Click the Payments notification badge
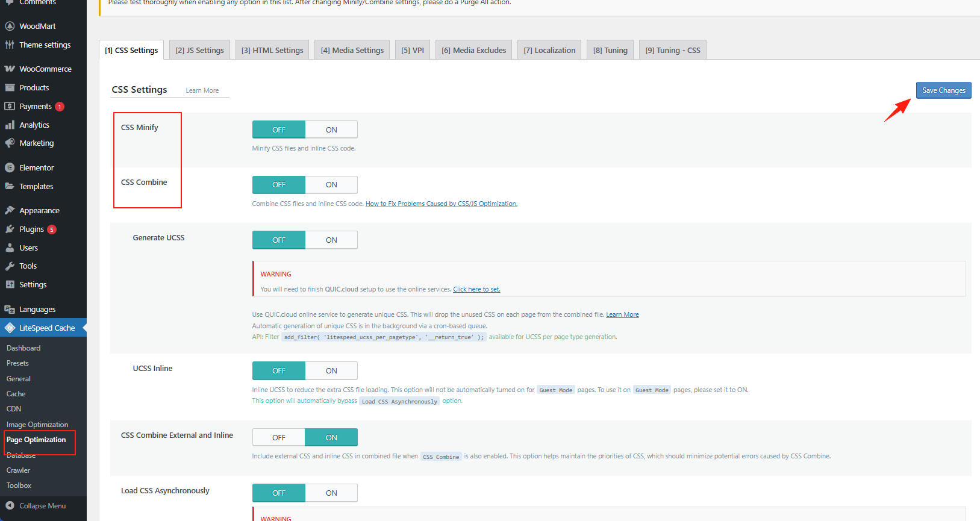The height and width of the screenshot is (521, 980). (x=60, y=107)
